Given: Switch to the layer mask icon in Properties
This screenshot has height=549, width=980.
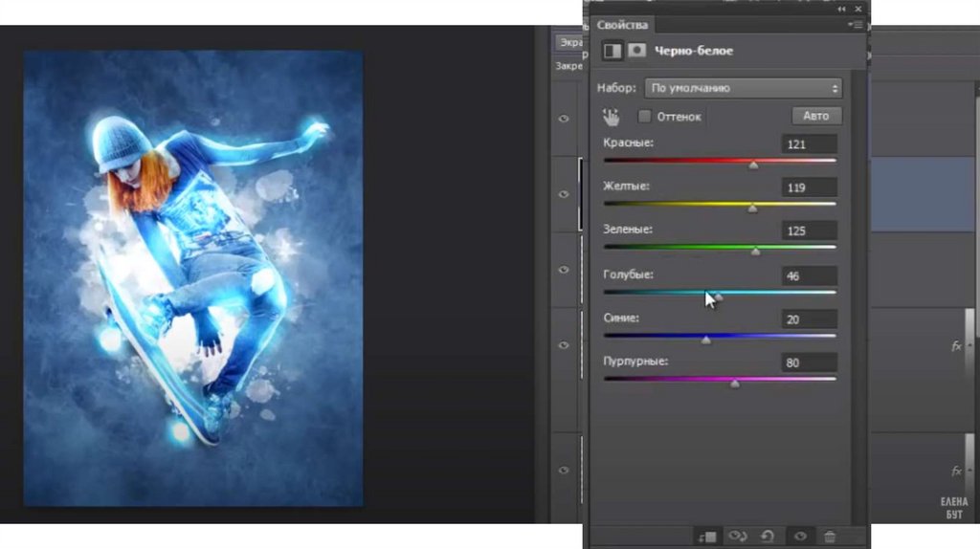Looking at the screenshot, I should tap(636, 50).
